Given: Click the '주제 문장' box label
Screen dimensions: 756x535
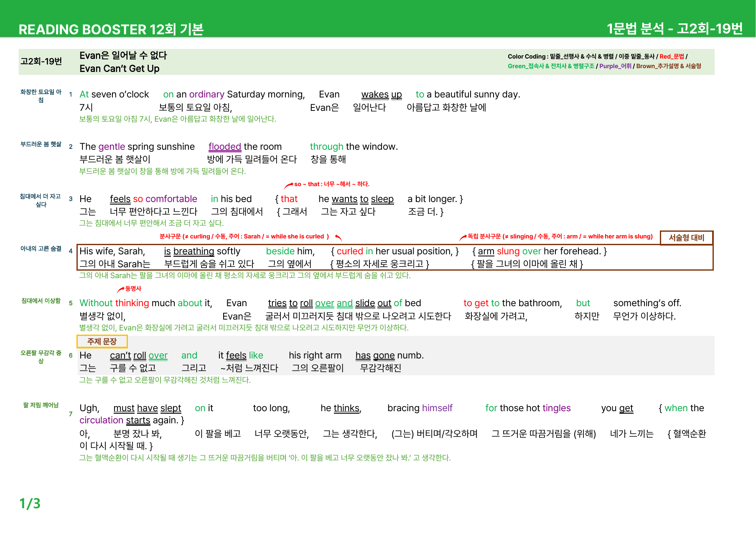Looking at the screenshot, I should click(x=102, y=341).
